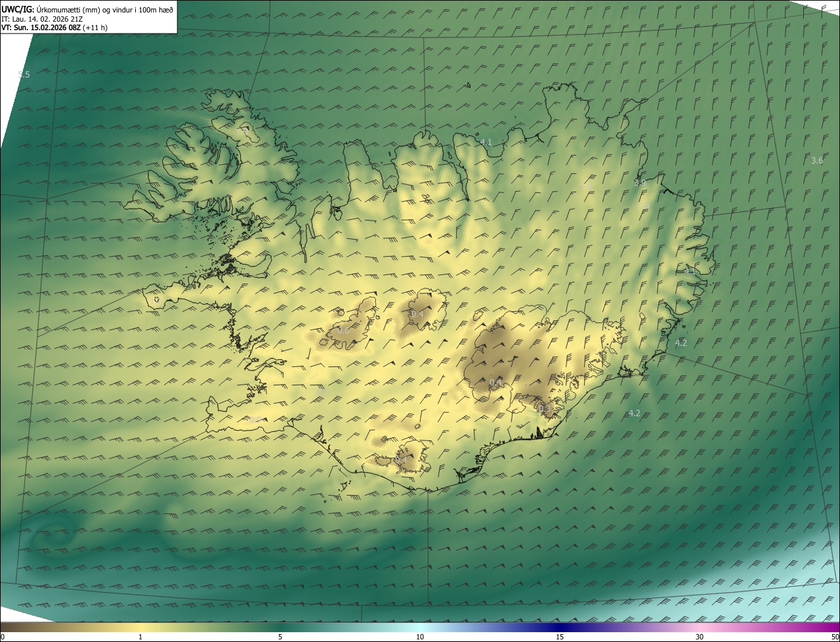Pick the magenta color at the scale's '50' end
Viewport: 840px width, 642px height.
[835, 628]
